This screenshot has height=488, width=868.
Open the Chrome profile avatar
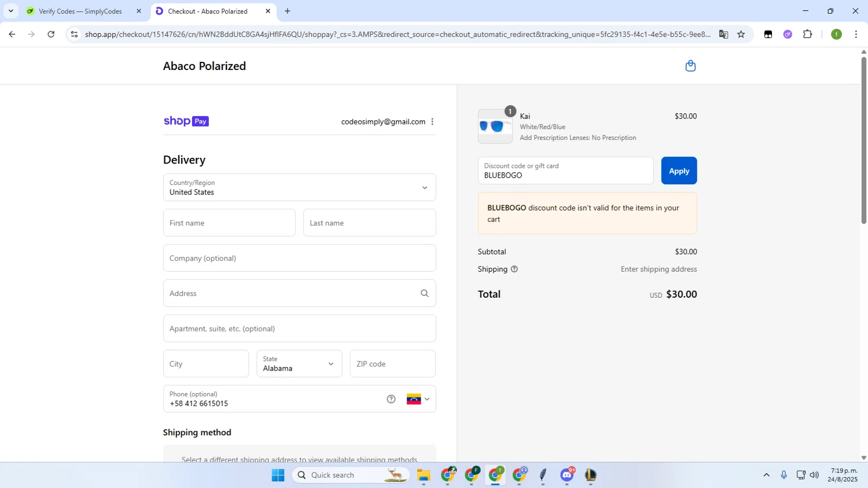coord(836,34)
